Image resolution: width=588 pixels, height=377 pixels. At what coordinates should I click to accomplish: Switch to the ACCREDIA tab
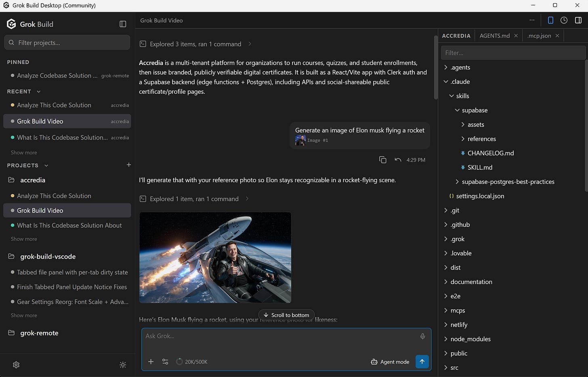pyautogui.click(x=456, y=36)
